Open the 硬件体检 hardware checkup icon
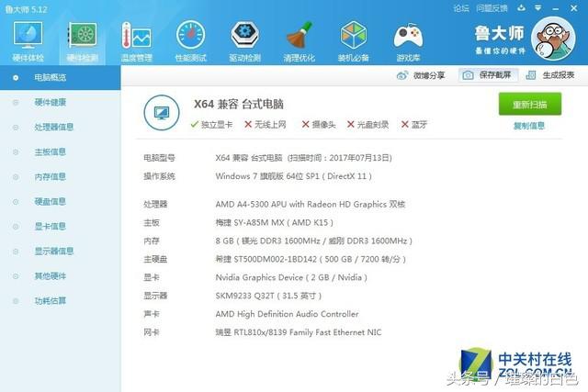Screen dimensions: 588x392 tap(28, 40)
